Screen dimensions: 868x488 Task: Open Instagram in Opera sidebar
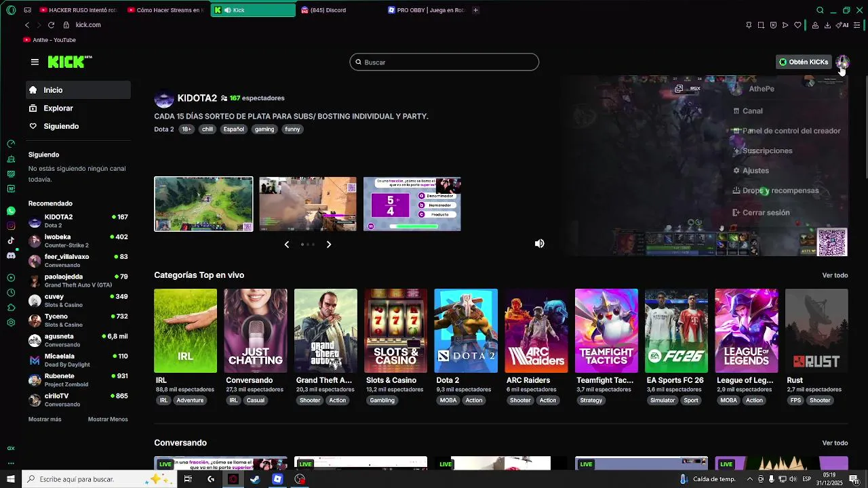(x=11, y=226)
